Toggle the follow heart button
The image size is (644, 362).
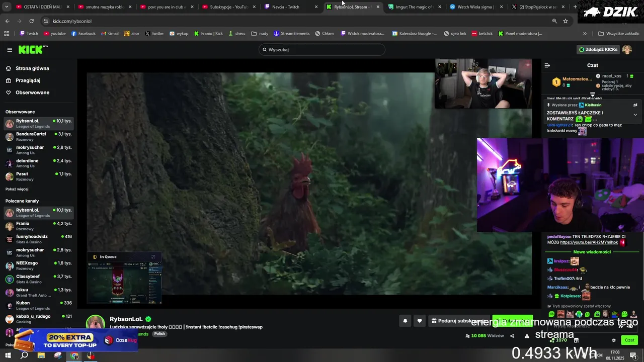(420, 321)
